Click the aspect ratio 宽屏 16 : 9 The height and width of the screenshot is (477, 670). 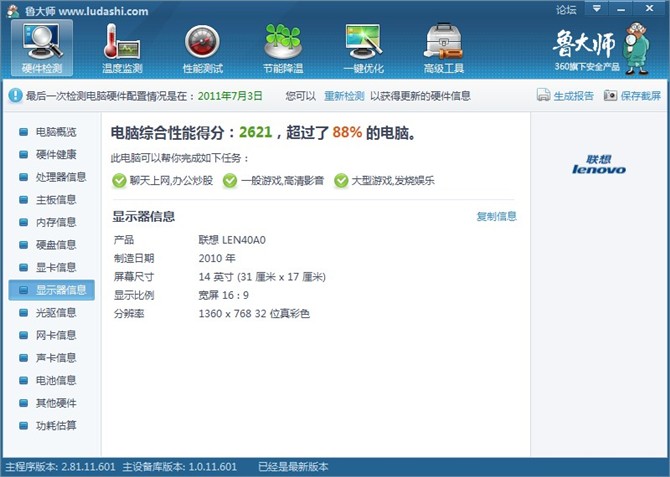click(x=223, y=295)
